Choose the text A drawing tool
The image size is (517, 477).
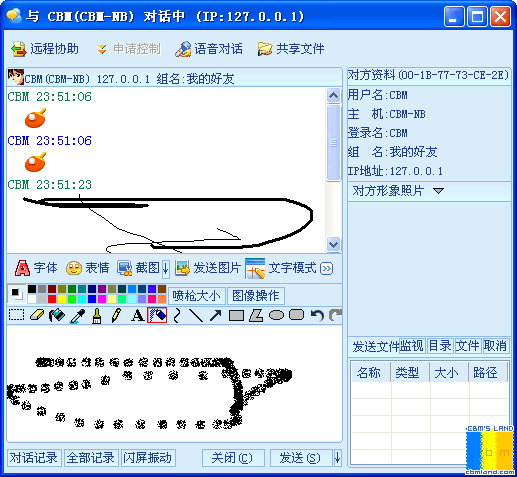(137, 315)
